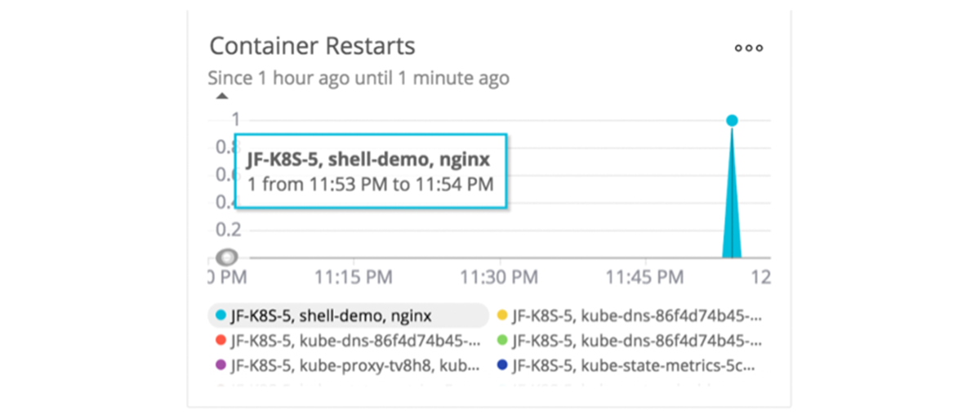The height and width of the screenshot is (420, 980).
Task: Click the small up-arrow above the y-axis
Action: coord(221,96)
